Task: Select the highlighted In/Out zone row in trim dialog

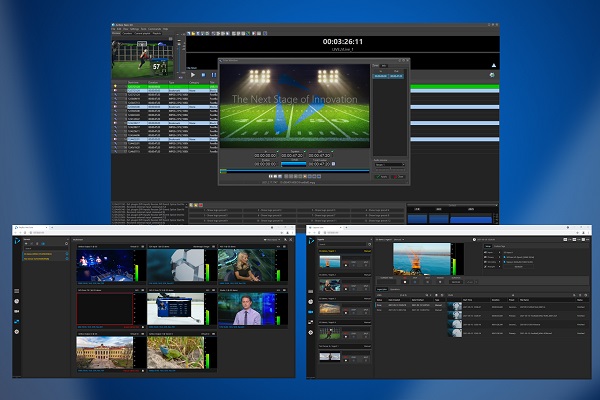Action: tap(388, 76)
